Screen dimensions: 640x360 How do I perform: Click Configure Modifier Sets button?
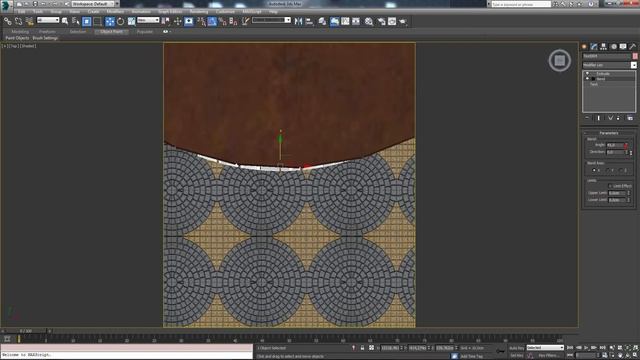click(x=630, y=118)
